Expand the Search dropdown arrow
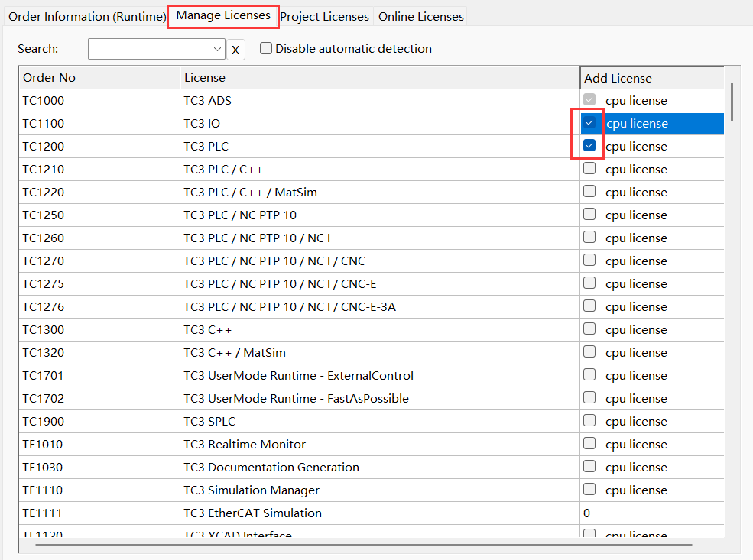This screenshot has height=560, width=753. pyautogui.click(x=217, y=49)
